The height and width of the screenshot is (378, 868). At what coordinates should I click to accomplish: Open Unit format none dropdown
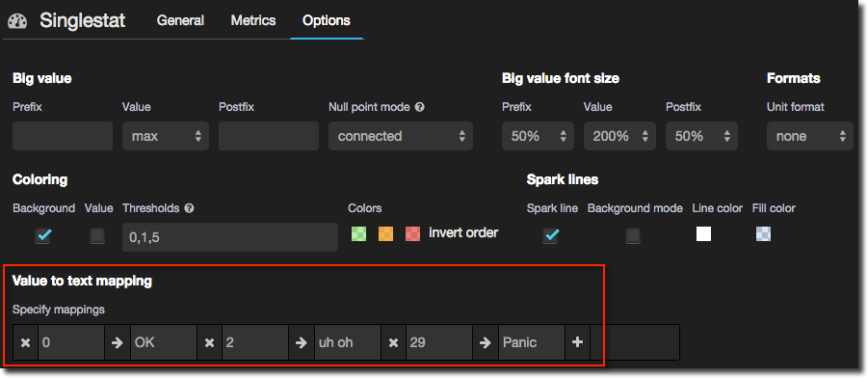pyautogui.click(x=810, y=136)
